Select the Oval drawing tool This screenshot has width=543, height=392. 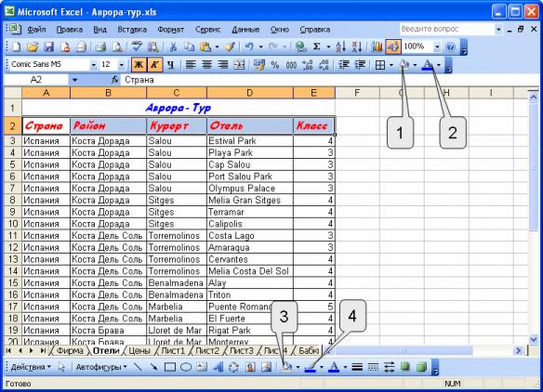click(x=186, y=367)
